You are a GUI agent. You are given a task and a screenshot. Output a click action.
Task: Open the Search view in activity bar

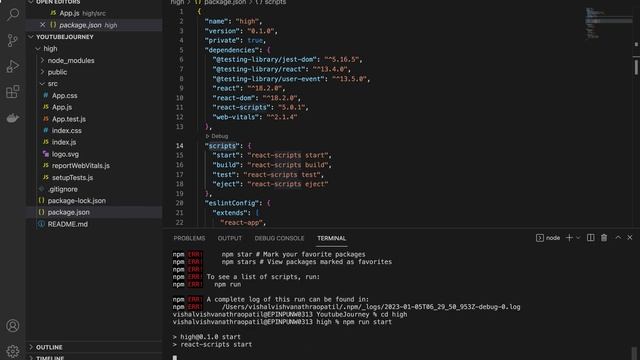pyautogui.click(x=13, y=15)
